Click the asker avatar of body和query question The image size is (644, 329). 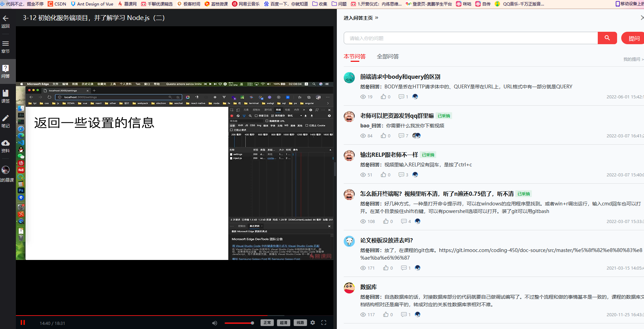click(x=349, y=78)
